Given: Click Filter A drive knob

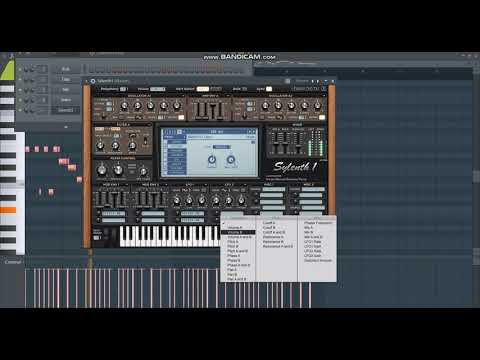Looking at the screenshot, I should (132, 145).
